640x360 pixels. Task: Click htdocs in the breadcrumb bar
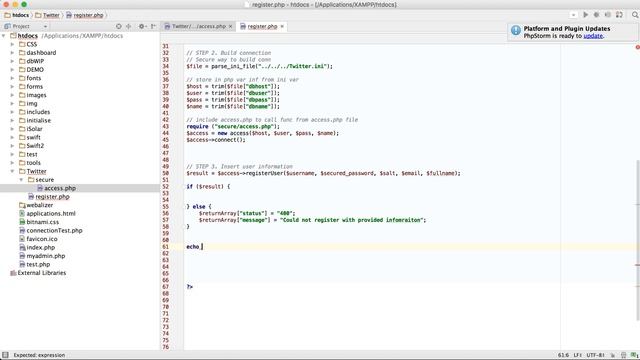click(x=16, y=15)
